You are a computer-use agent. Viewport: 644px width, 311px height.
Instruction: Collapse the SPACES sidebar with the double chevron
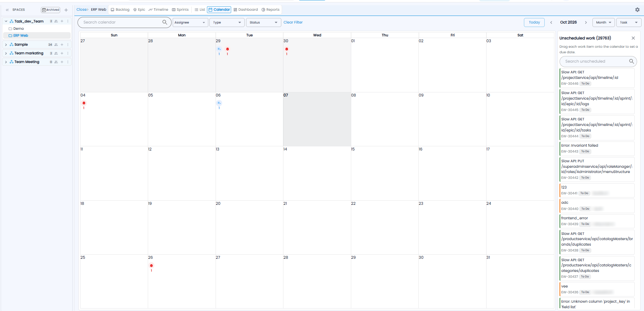[7, 10]
